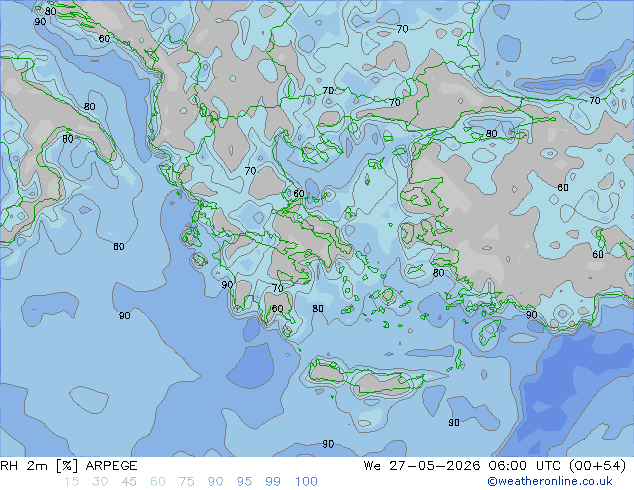Click the time "06:00 UTC"
The height and width of the screenshot is (490, 634).
click(524, 466)
